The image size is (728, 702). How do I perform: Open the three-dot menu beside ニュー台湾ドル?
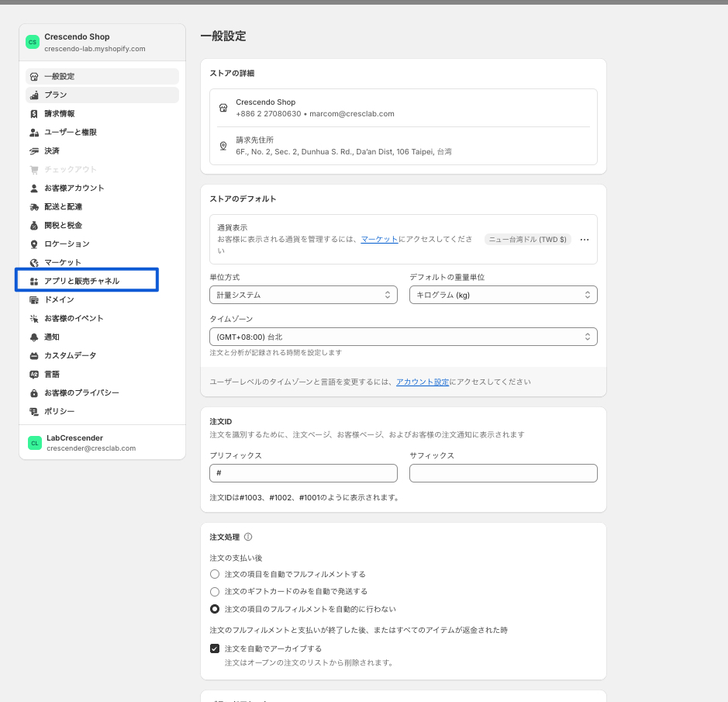tap(585, 240)
